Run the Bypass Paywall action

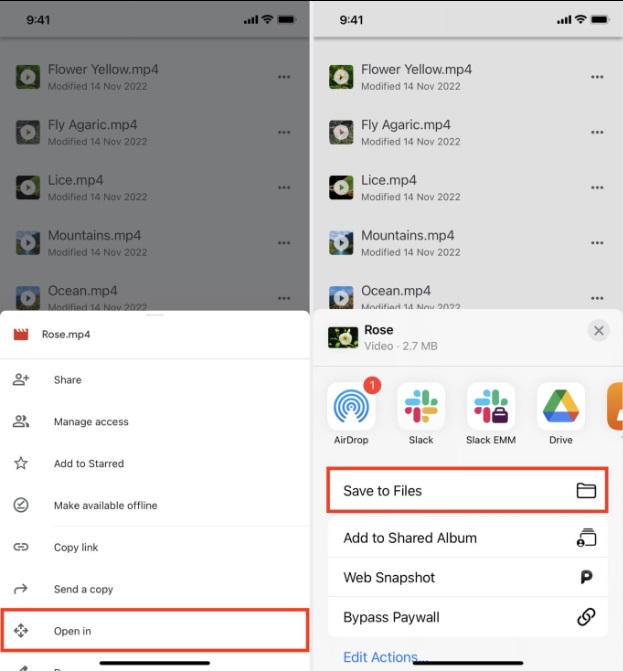467,617
